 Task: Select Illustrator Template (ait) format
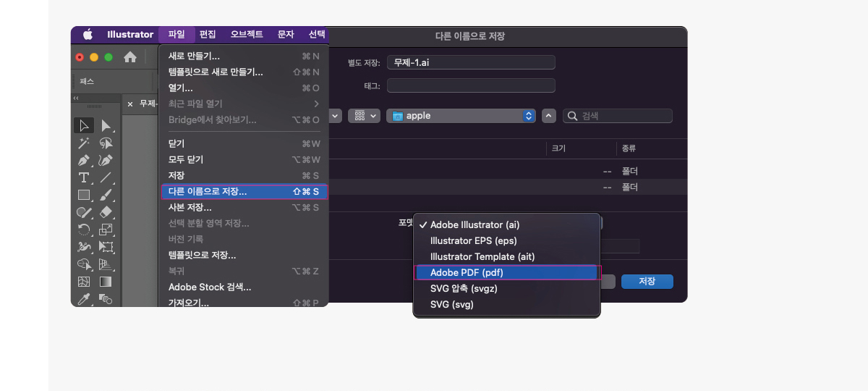tap(506, 256)
